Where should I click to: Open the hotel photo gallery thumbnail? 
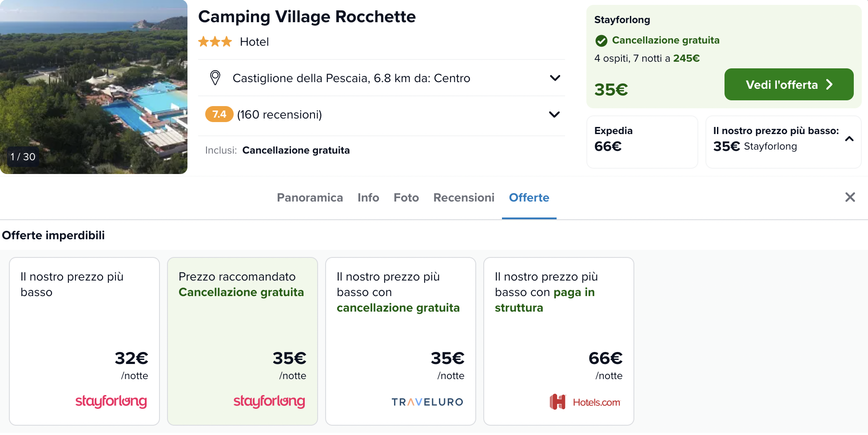(x=94, y=87)
